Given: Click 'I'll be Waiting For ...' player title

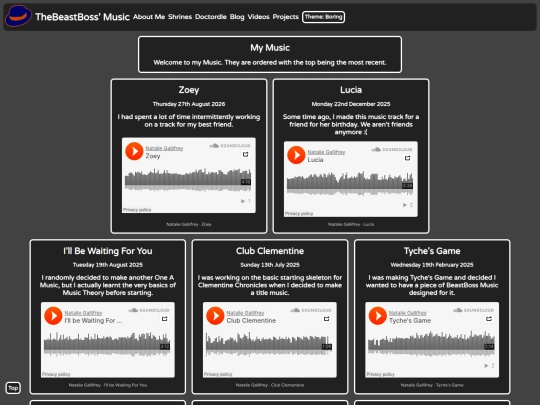Looking at the screenshot, I should pos(93,321).
